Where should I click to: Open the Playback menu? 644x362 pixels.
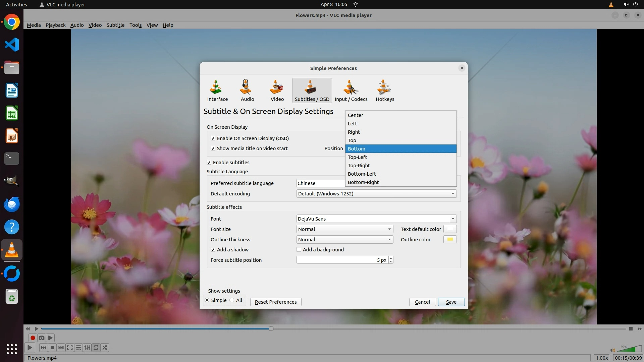(x=55, y=25)
